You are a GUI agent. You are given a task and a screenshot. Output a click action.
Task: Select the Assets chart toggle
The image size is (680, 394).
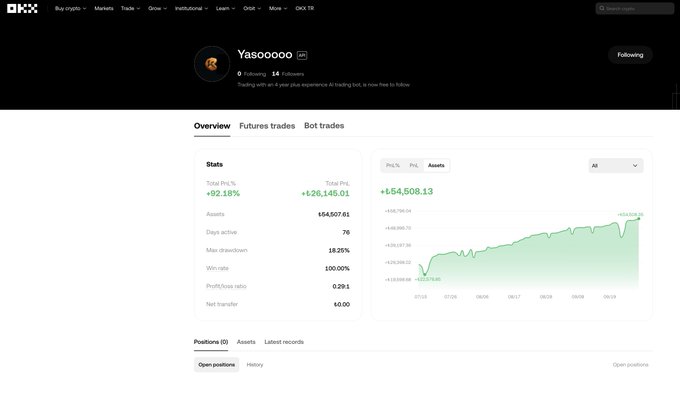click(x=436, y=166)
